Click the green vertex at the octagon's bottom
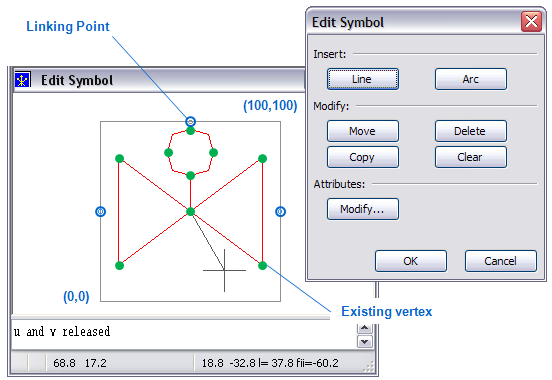Image resolution: width=552 pixels, height=380 pixels. (190, 175)
